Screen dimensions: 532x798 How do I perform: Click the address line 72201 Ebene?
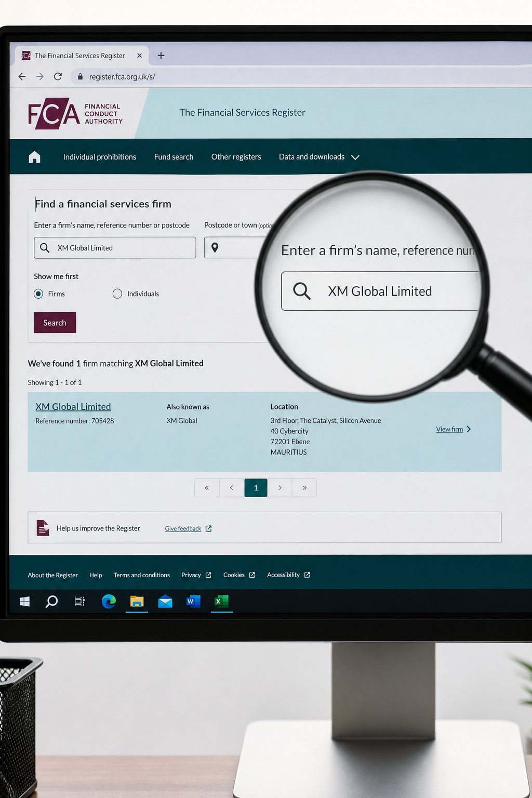pos(290,442)
